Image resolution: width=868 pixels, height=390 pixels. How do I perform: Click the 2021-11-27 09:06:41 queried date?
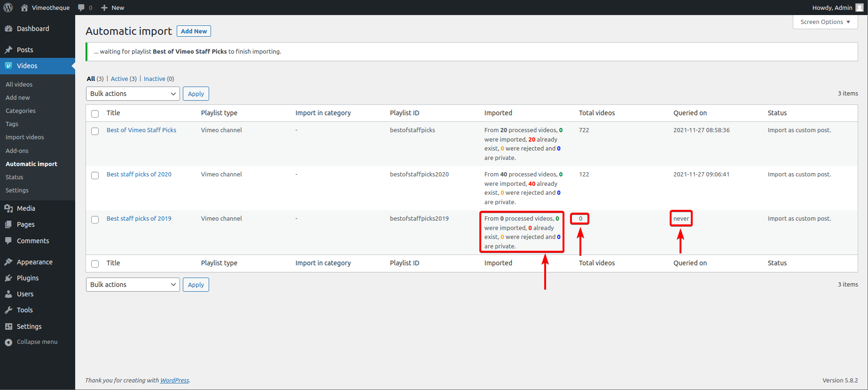[x=702, y=174]
